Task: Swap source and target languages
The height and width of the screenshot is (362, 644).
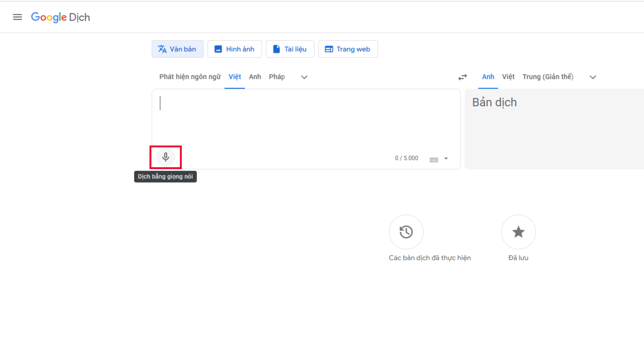Action: tap(463, 77)
